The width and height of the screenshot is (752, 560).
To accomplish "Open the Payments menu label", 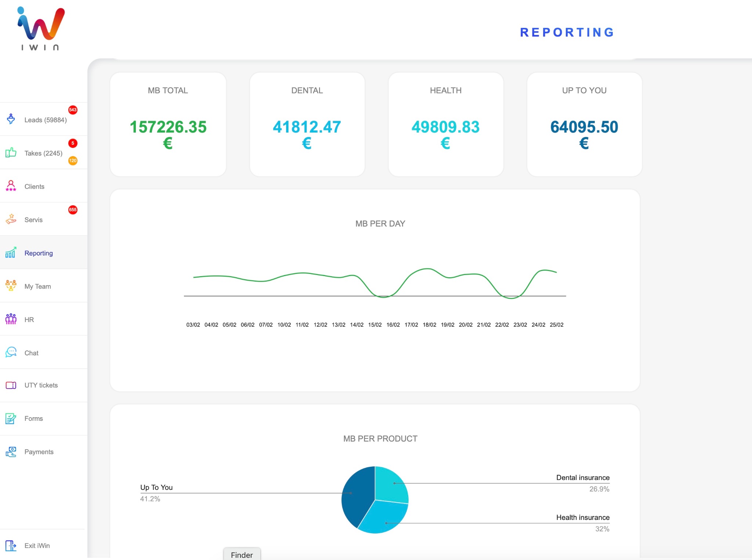I will [x=39, y=452].
